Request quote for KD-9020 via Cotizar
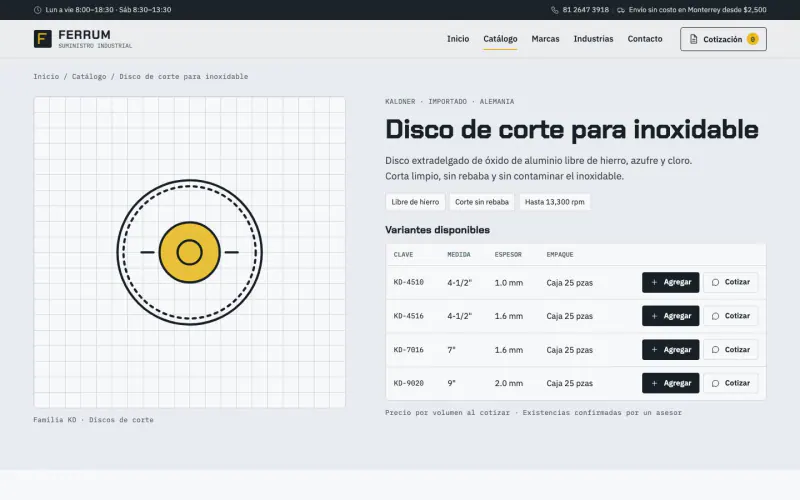The image size is (800, 500). tap(731, 383)
